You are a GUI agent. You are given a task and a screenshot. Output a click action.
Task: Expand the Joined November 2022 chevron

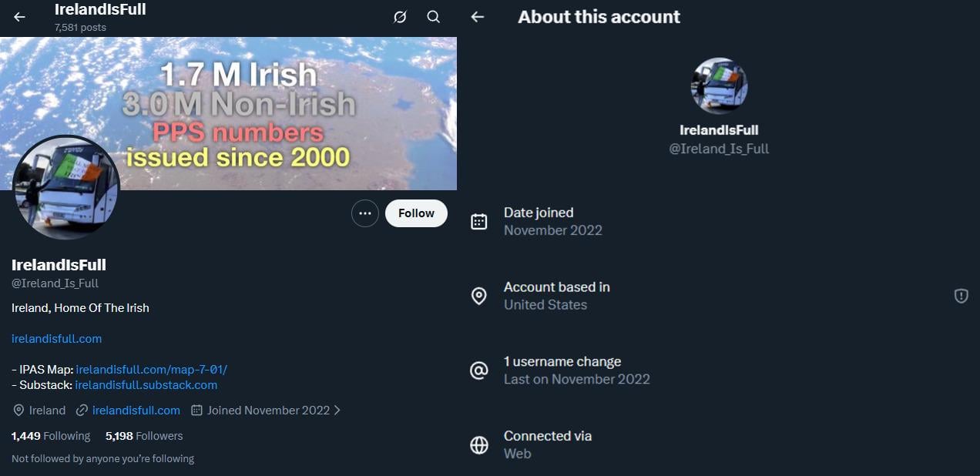click(x=337, y=411)
